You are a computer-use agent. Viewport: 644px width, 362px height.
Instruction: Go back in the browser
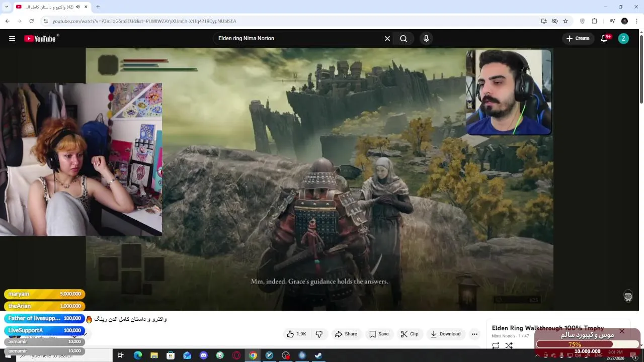point(7,21)
